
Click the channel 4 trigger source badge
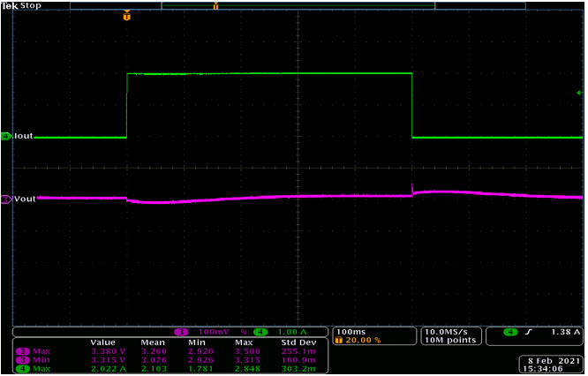coord(510,332)
